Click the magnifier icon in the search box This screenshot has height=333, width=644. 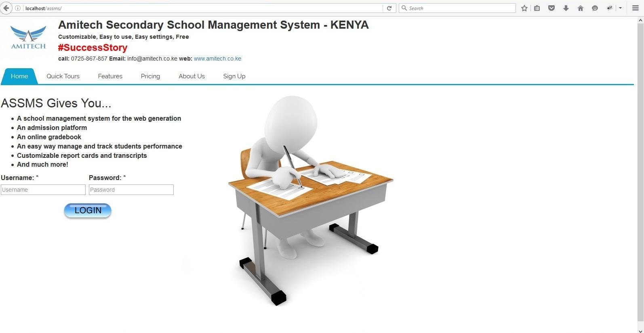404,8
